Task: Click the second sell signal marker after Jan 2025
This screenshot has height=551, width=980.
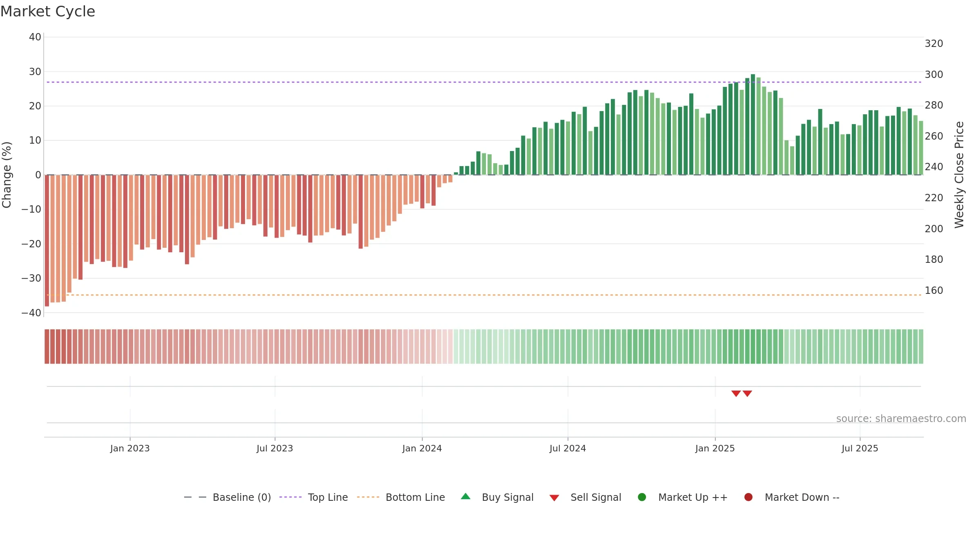Action: 747,393
